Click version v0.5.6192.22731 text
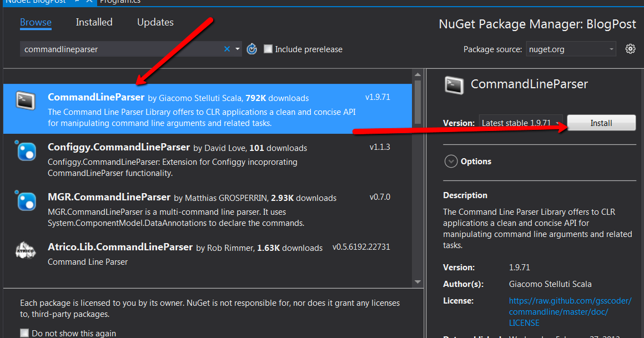The image size is (644, 338). coord(361,247)
